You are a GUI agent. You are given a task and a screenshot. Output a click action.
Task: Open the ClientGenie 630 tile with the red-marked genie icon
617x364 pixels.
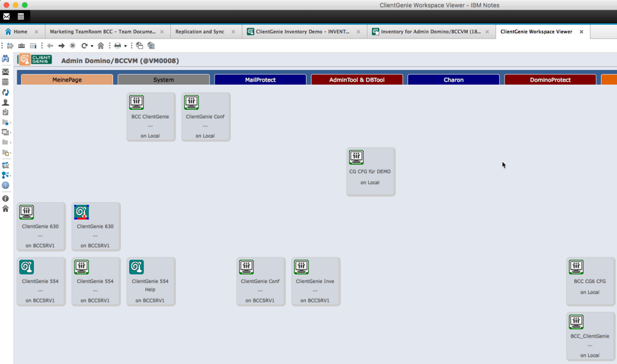[96, 227]
